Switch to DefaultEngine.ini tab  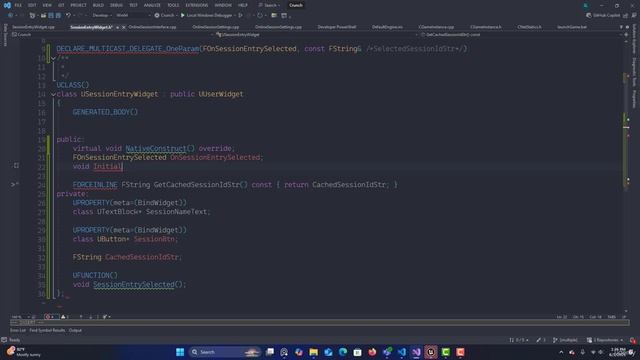tap(387, 27)
